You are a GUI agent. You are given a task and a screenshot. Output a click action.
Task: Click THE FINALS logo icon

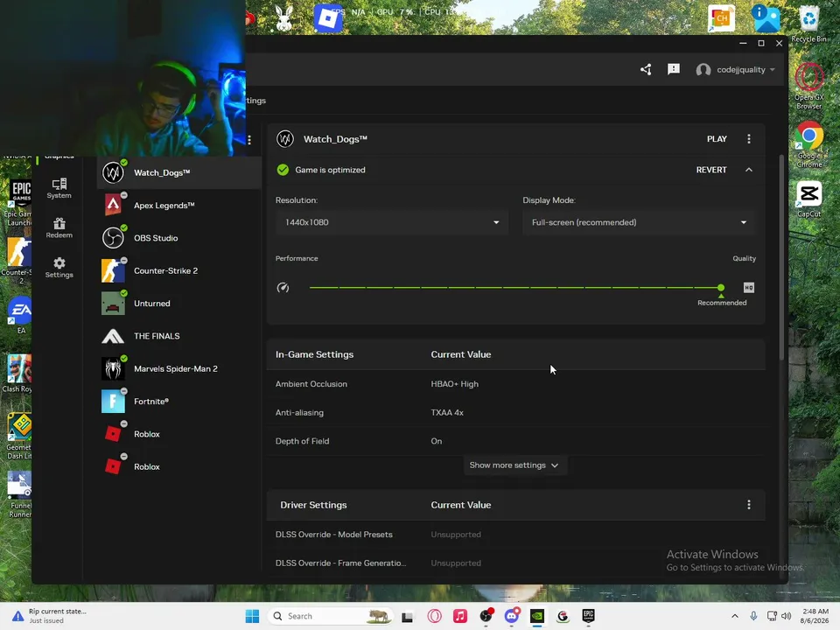click(x=113, y=336)
